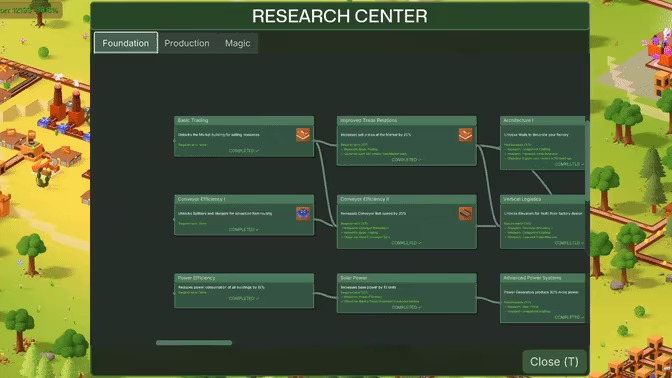
Task: Switch to the Foundation tab
Action: tap(126, 43)
